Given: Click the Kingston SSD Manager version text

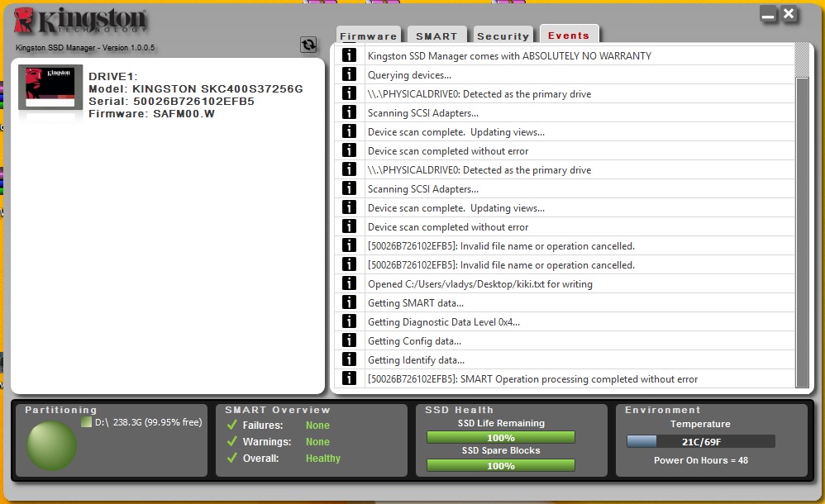Looking at the screenshot, I should [85, 47].
